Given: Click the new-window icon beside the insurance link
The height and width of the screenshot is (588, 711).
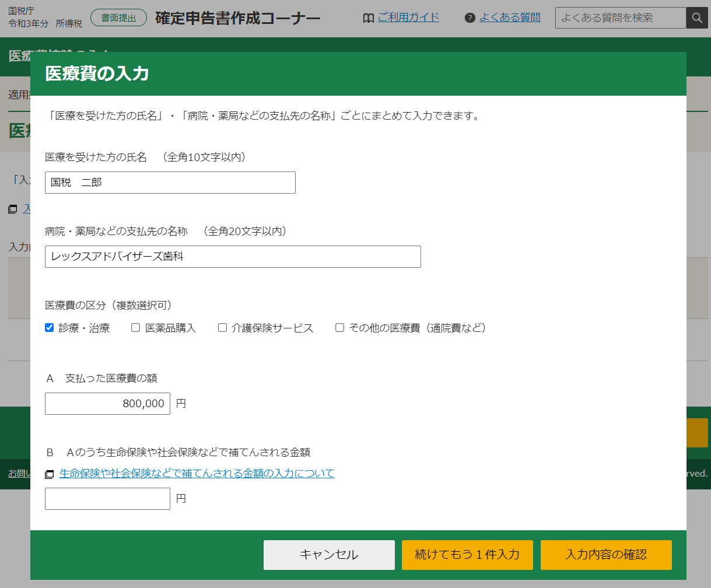Looking at the screenshot, I should coord(50,474).
